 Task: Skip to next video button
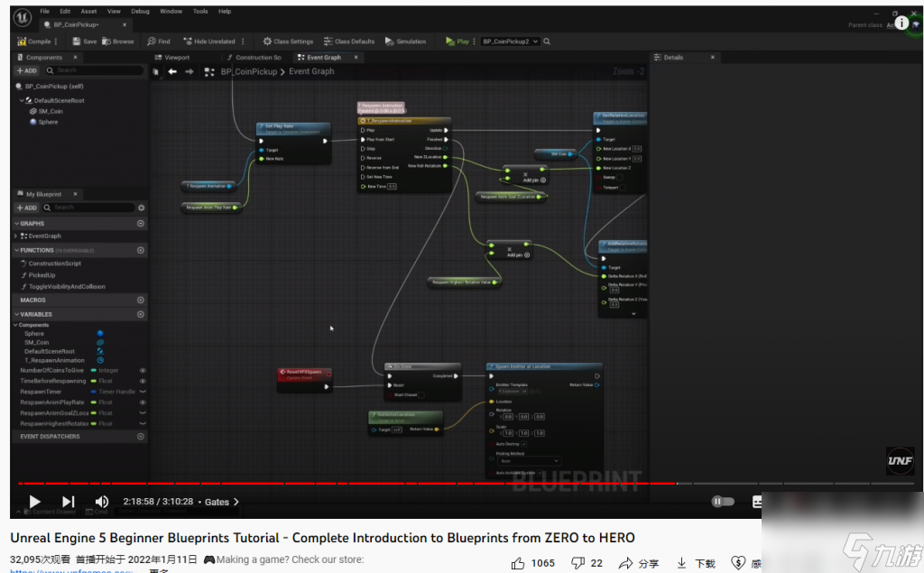tap(69, 502)
